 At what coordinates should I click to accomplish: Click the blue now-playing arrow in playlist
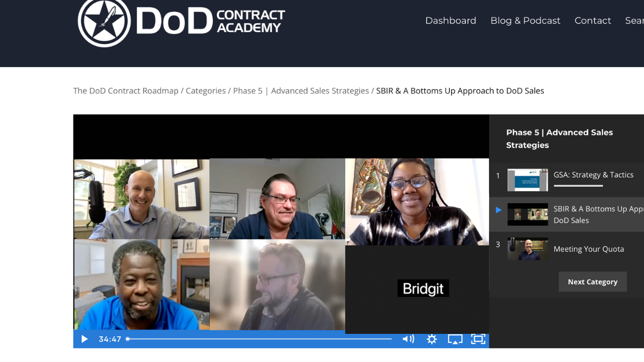(499, 210)
